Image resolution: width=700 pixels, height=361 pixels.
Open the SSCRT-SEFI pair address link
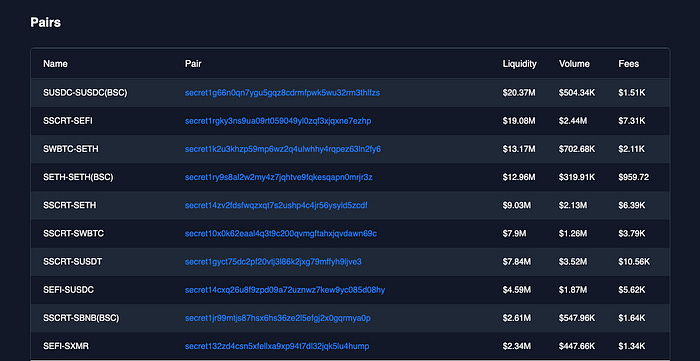click(x=278, y=121)
